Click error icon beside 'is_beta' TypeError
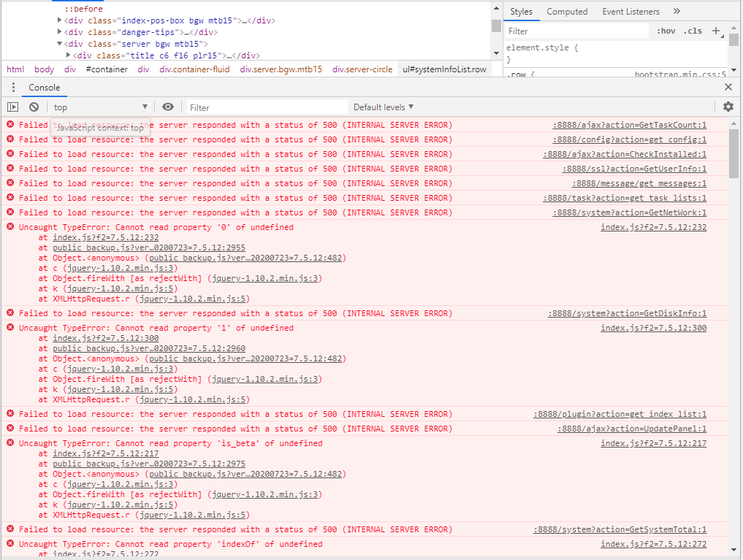743x560 pixels. pyautogui.click(x=10, y=443)
